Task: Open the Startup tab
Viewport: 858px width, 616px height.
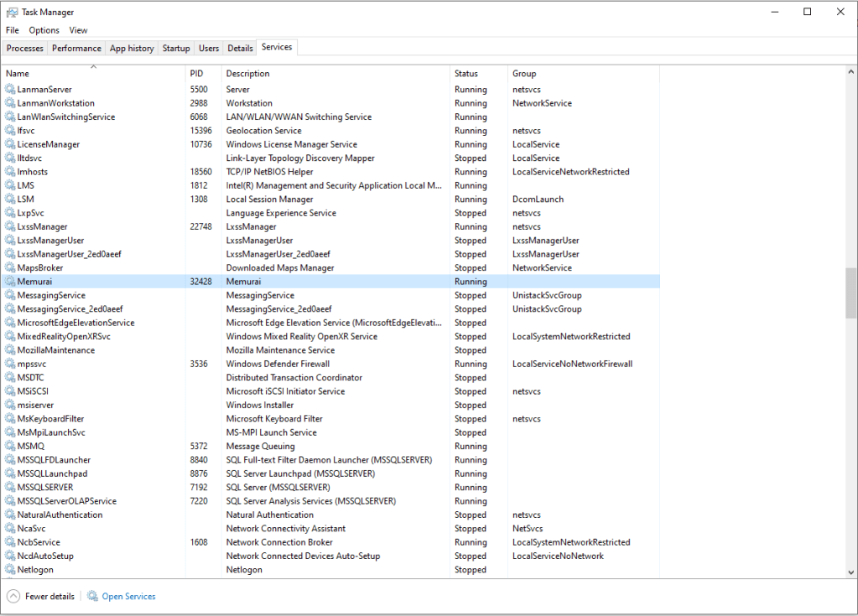Action: (176, 49)
